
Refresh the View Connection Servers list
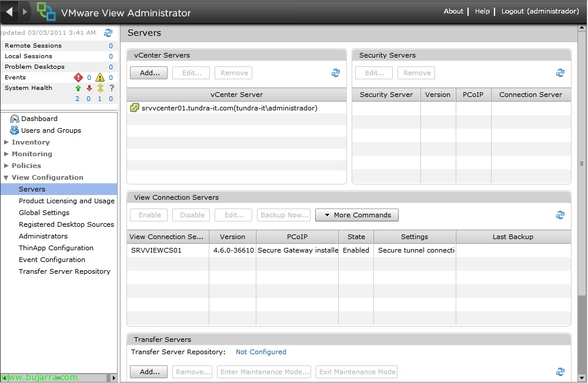pyautogui.click(x=560, y=215)
